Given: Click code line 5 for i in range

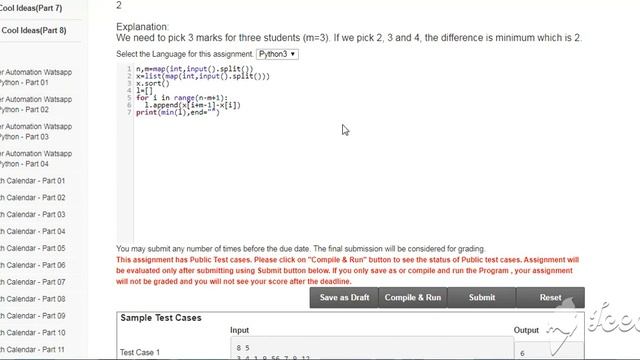Looking at the screenshot, I should 182,98.
